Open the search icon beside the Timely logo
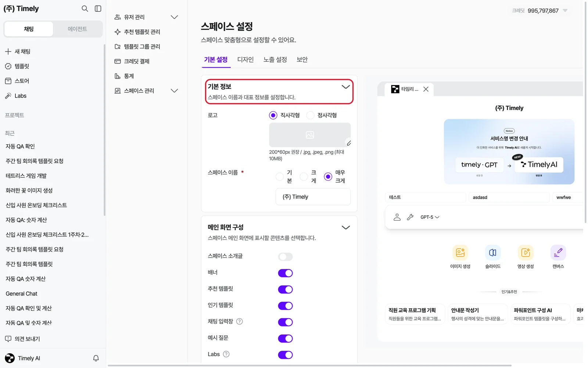The height and width of the screenshot is (368, 588). (x=85, y=8)
